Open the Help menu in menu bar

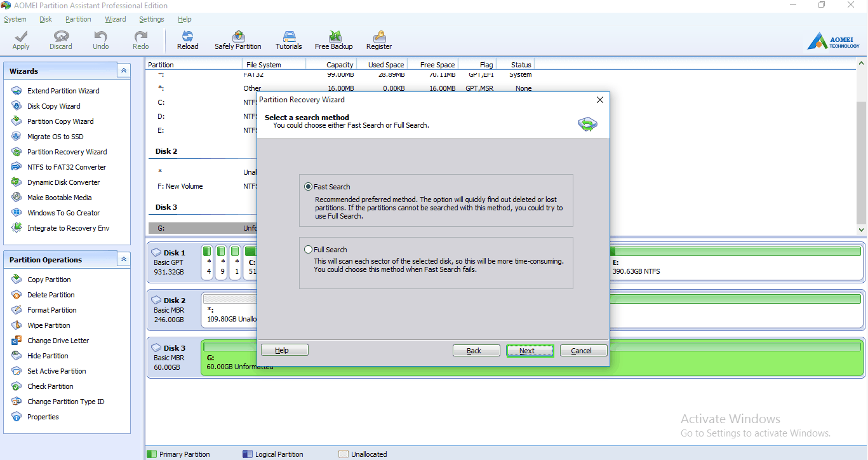pyautogui.click(x=185, y=19)
